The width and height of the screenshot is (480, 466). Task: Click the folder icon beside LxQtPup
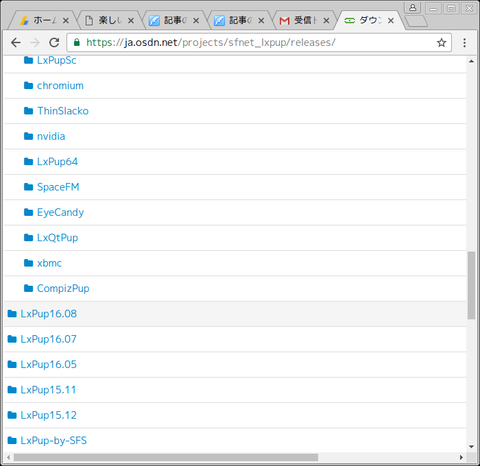(28, 238)
